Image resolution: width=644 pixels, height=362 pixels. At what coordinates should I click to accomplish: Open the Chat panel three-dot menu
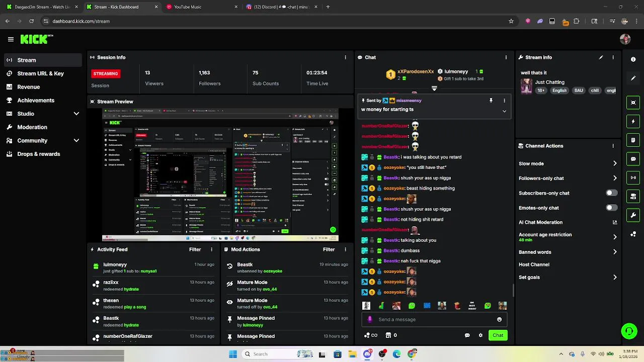click(x=506, y=57)
